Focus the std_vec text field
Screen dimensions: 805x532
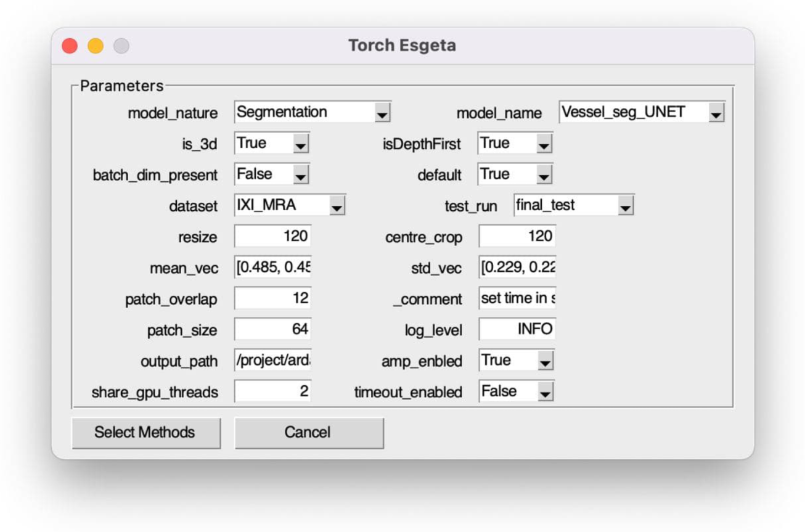tap(517, 268)
